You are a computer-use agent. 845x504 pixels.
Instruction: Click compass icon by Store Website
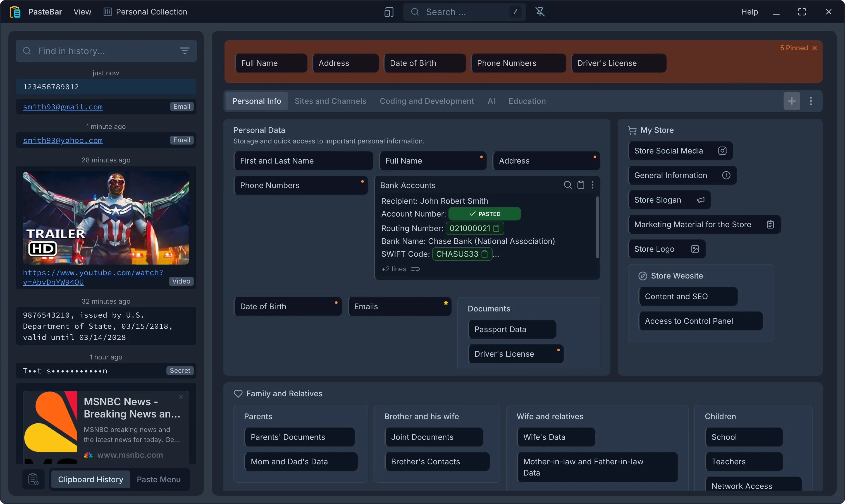tap(643, 276)
